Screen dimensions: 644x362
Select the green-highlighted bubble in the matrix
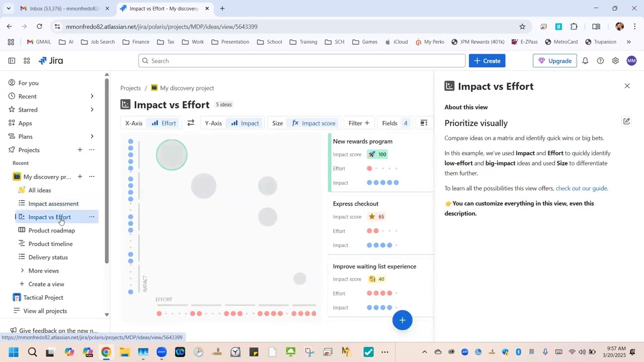(x=172, y=155)
